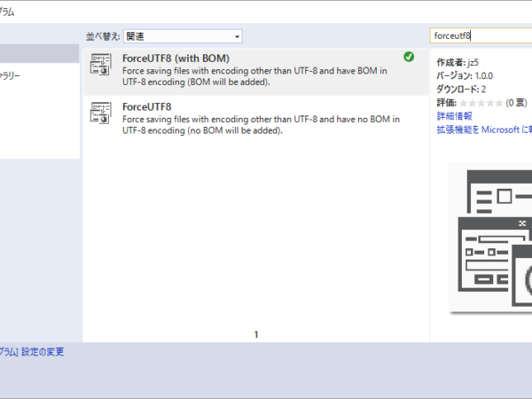Click the 拡張機能を Microsoft report link
Viewport: 532px width, 399px height.
point(484,129)
